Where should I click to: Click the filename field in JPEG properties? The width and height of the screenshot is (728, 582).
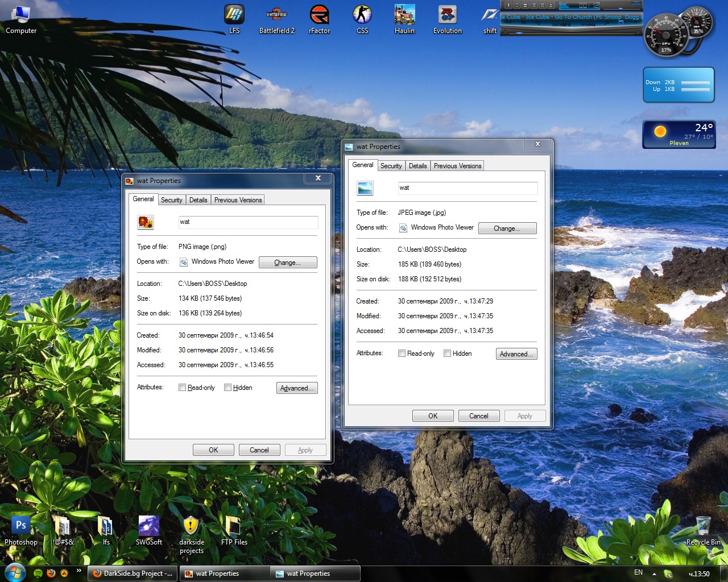468,188
